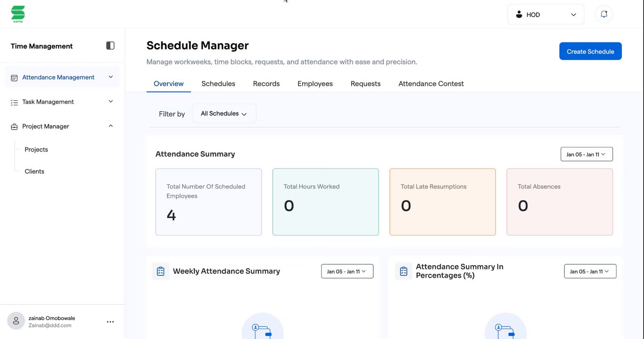Open the user options ellipsis menu

(110, 322)
